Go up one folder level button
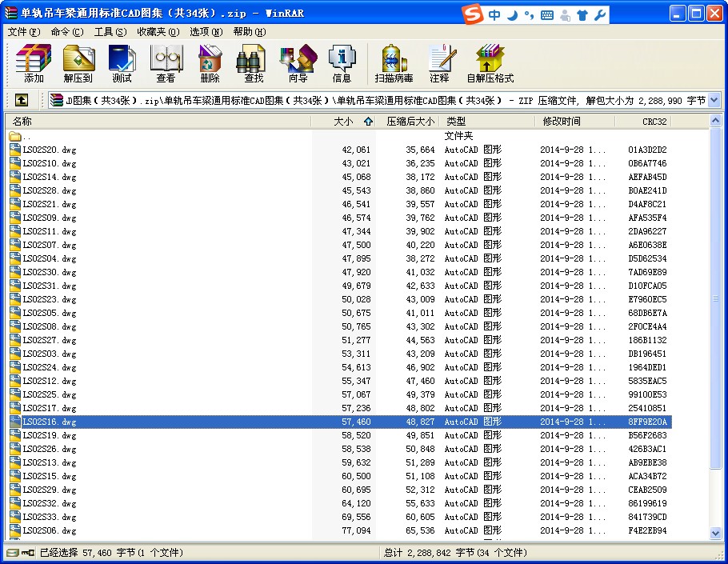728x564 pixels. (22, 100)
